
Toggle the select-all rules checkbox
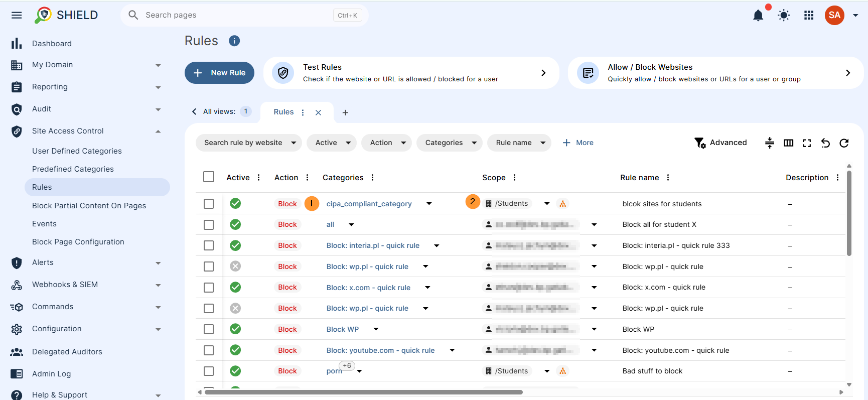[209, 177]
